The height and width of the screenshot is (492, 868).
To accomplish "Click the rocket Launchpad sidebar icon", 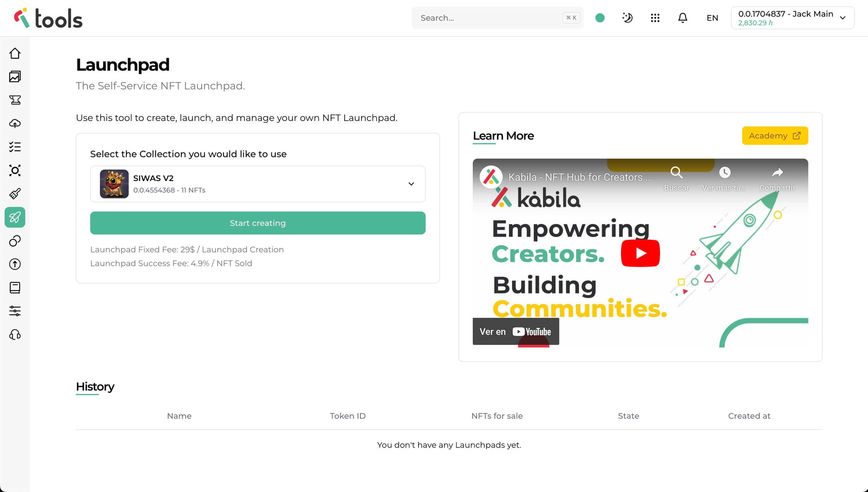I will (15, 217).
